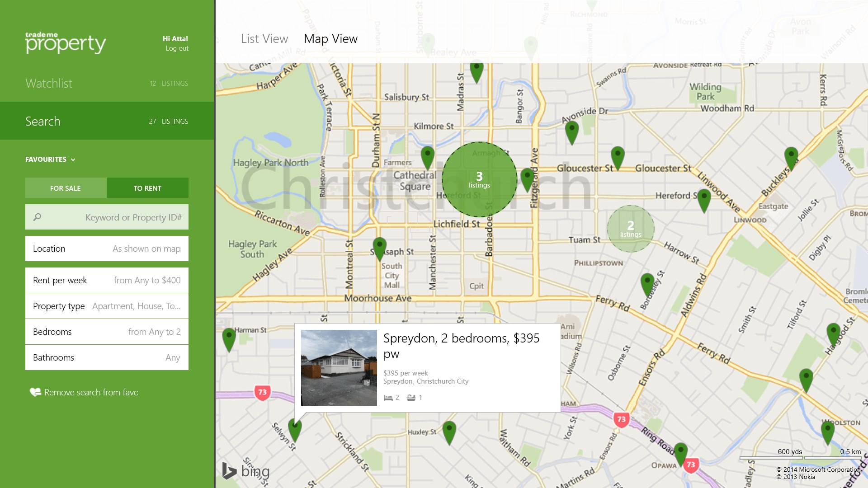Click the 3 listings cluster circle
The height and width of the screenshot is (488, 868).
(479, 179)
